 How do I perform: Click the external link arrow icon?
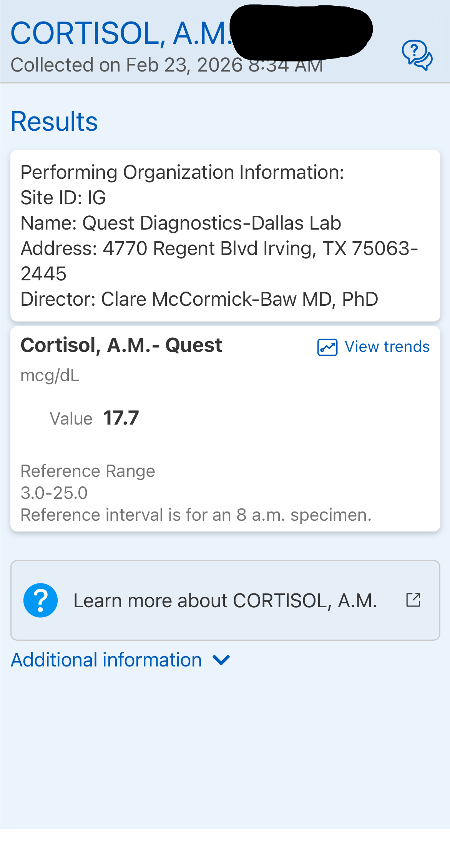413,600
